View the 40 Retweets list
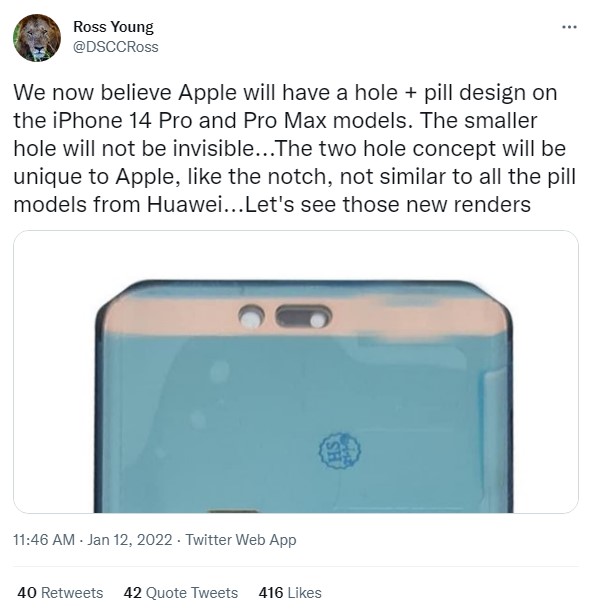 [60, 592]
